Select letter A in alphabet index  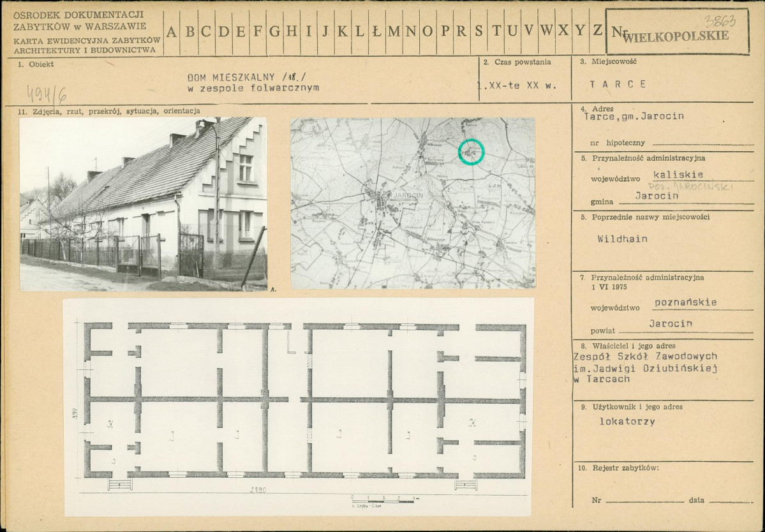(x=172, y=32)
